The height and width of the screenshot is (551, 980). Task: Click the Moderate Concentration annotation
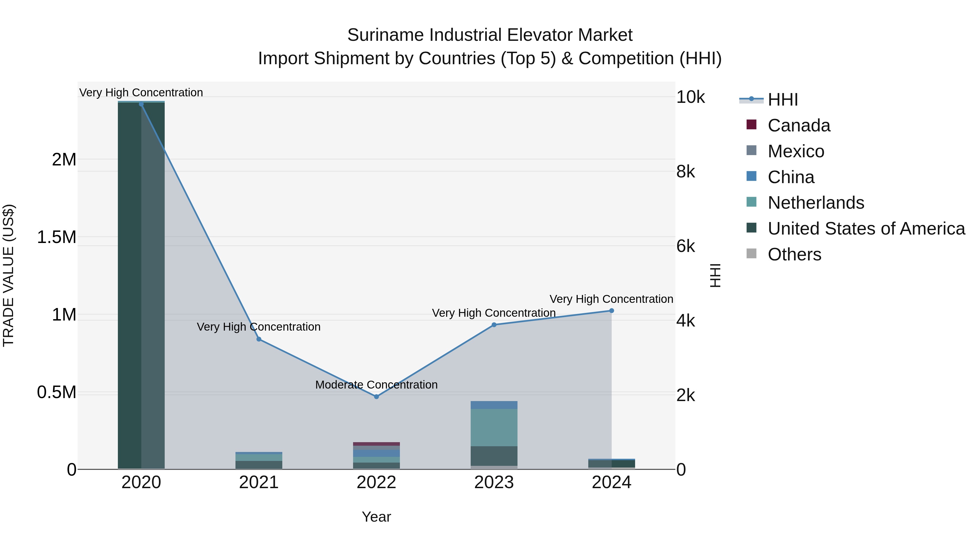(x=376, y=385)
